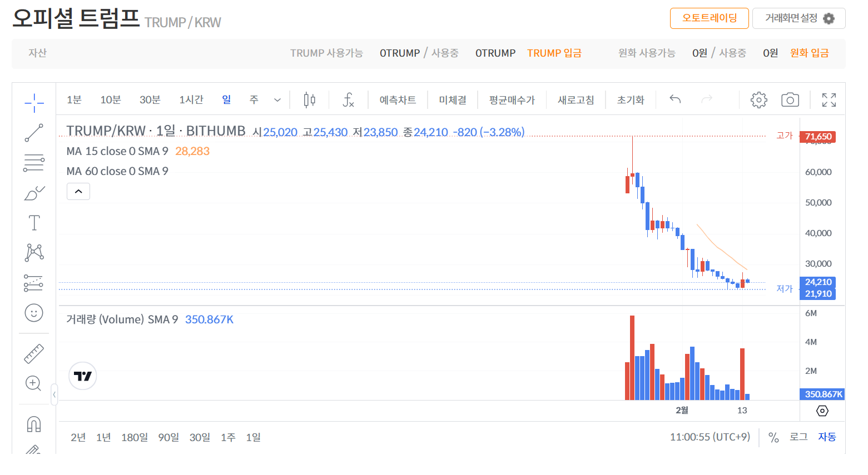
Task: Click 초기화 to reset chart
Action: pos(631,100)
